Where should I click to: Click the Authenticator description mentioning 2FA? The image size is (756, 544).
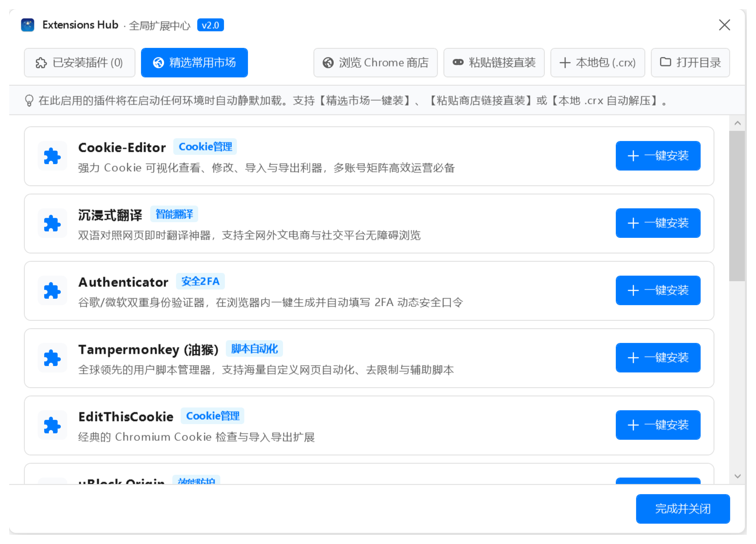tap(271, 302)
